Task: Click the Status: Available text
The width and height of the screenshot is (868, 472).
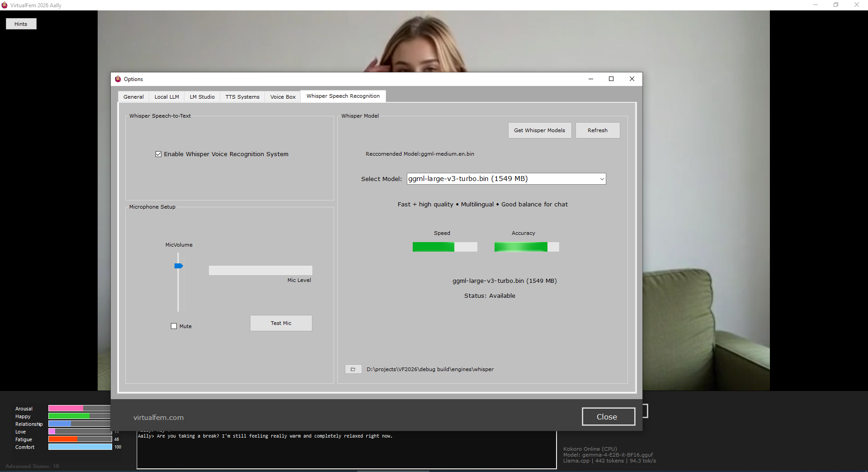Action: click(490, 296)
